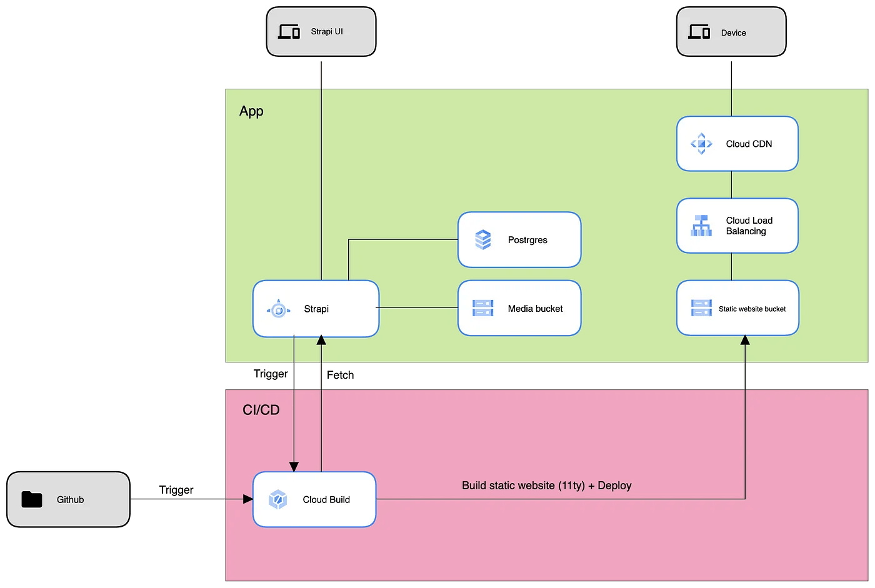
Task: Click the Postgres database icon
Action: click(483, 239)
